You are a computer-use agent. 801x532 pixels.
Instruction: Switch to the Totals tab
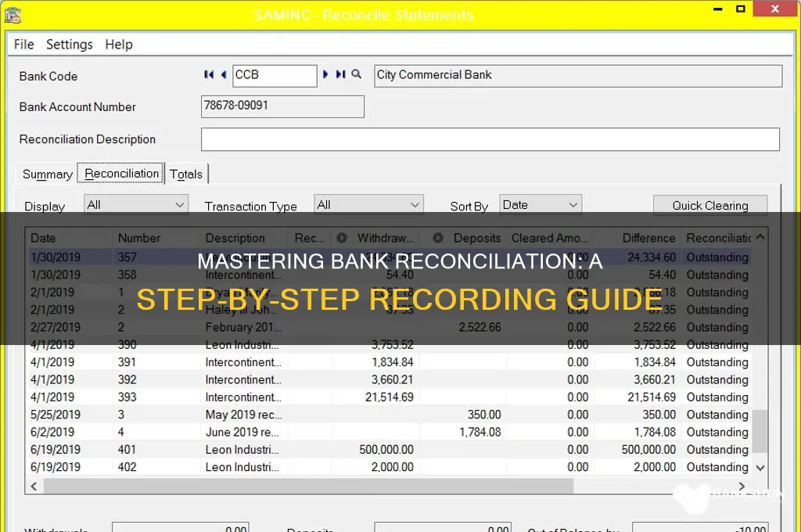coord(186,174)
